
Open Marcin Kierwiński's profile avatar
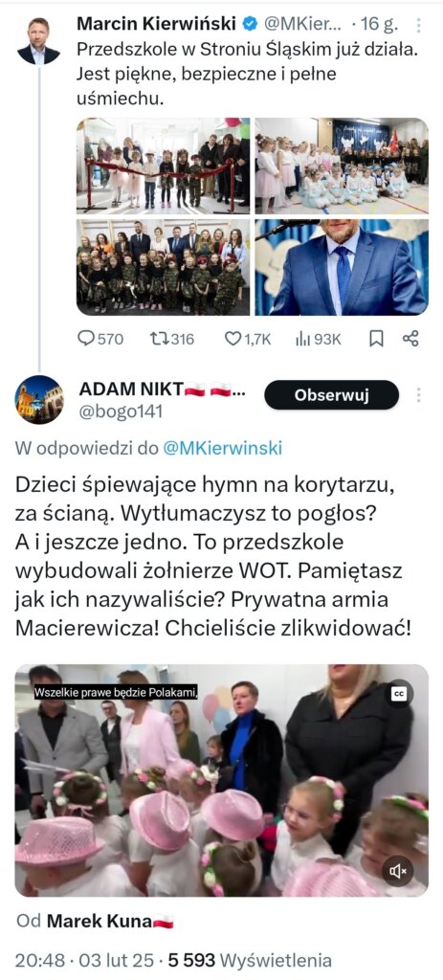[x=38, y=40]
